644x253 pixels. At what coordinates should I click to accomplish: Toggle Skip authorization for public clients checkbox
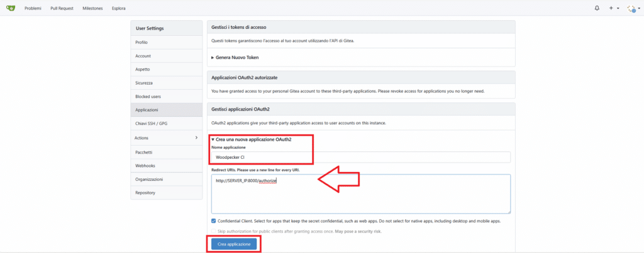(x=214, y=232)
